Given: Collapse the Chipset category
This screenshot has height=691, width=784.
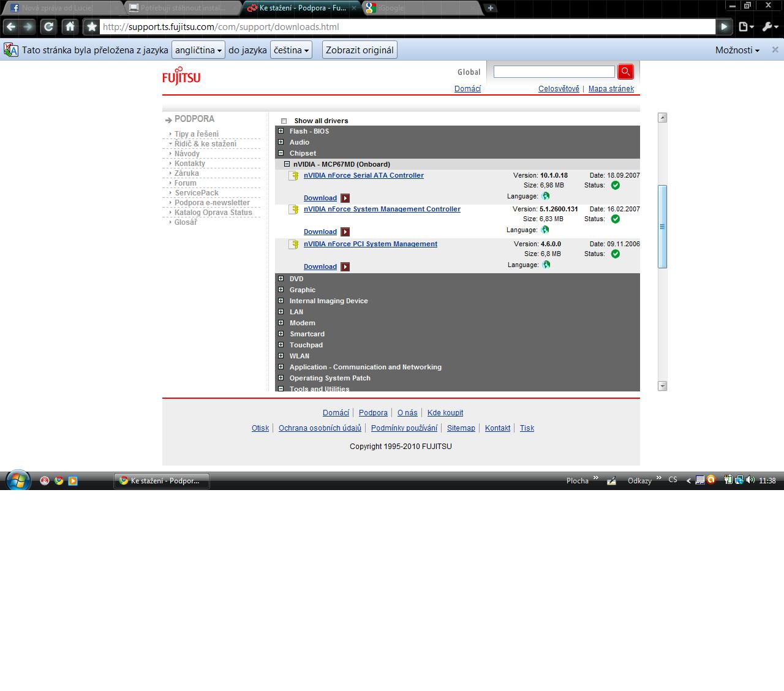Looking at the screenshot, I should click(x=281, y=153).
